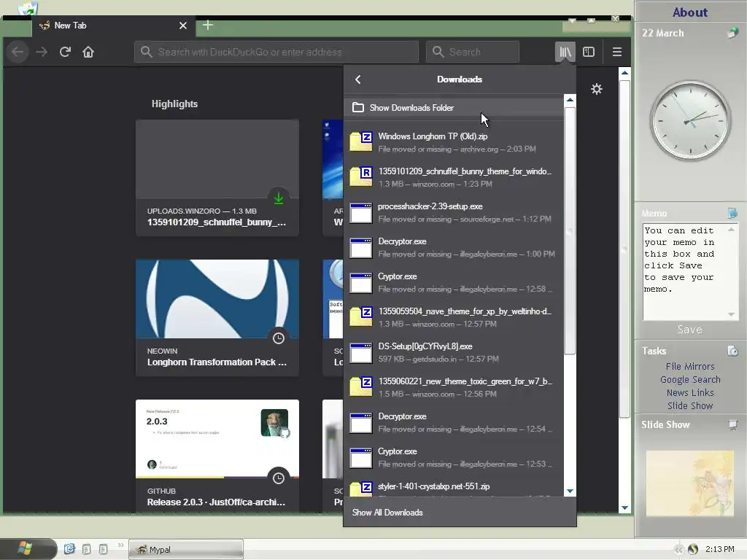This screenshot has height=560, width=747.
Task: Click the downloads panel scroll down arrow
Action: point(570,491)
